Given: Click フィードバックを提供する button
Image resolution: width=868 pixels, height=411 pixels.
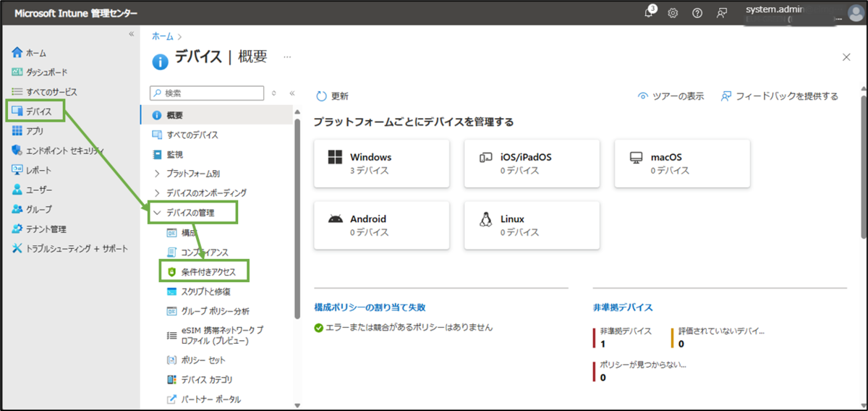Looking at the screenshot, I should coord(780,96).
